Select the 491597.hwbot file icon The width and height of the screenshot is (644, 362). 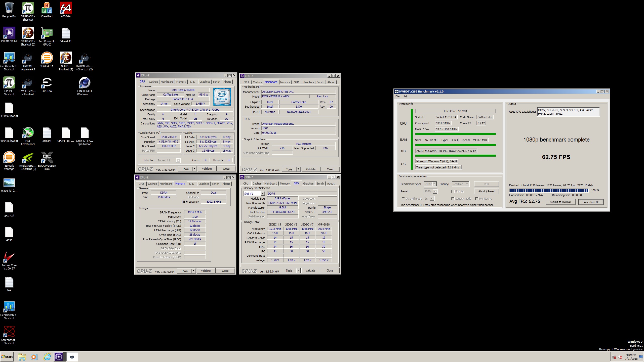pos(9,110)
